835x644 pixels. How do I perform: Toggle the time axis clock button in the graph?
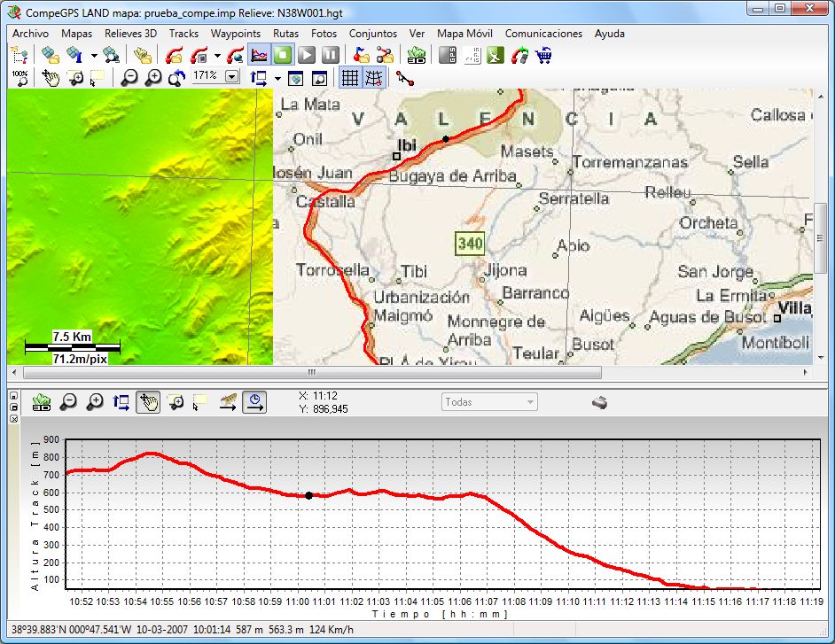(x=254, y=401)
